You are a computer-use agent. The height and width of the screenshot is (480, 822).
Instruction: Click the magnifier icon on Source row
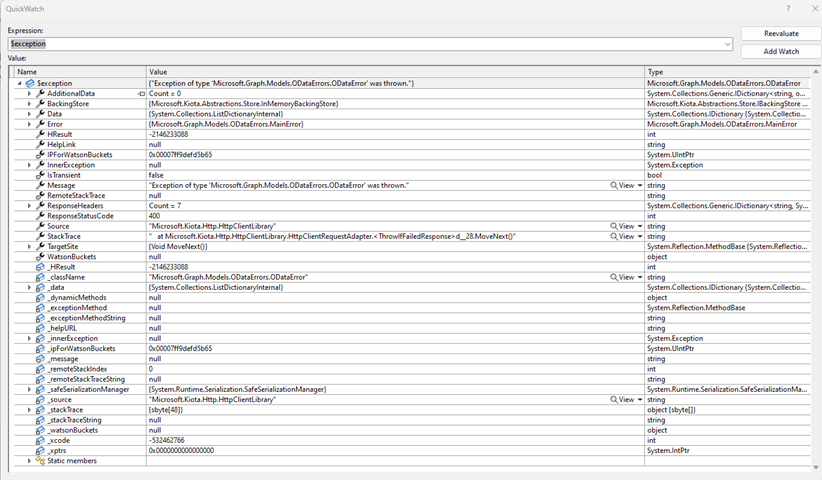[614, 226]
